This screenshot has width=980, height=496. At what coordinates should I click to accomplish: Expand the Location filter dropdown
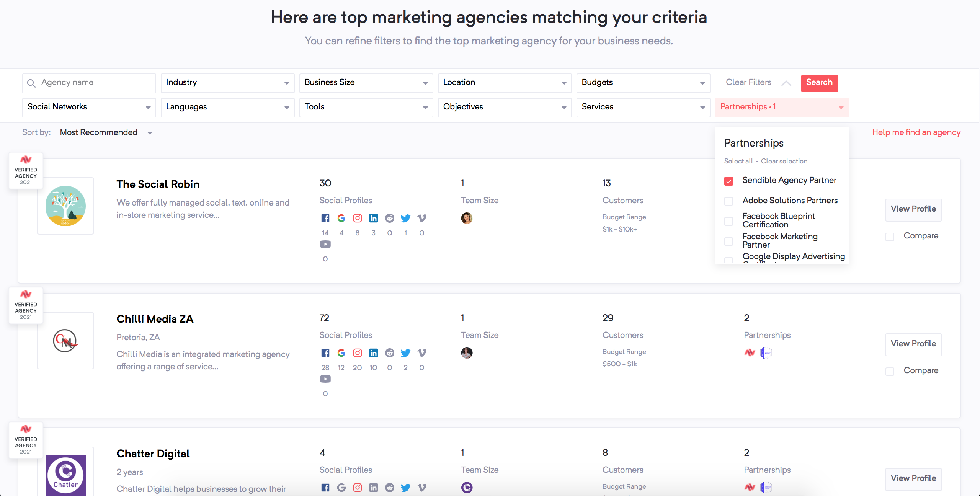(505, 83)
